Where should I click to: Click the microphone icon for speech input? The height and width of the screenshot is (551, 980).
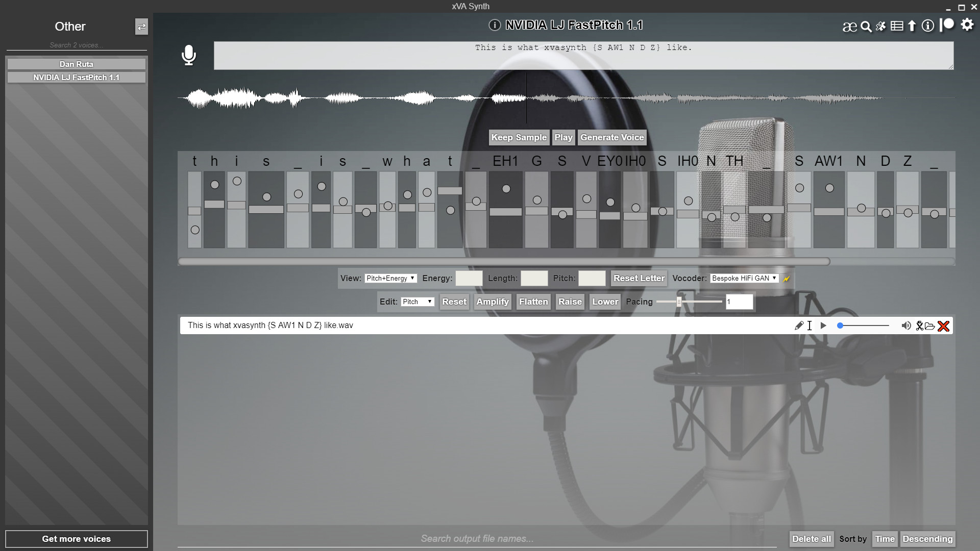[189, 56]
